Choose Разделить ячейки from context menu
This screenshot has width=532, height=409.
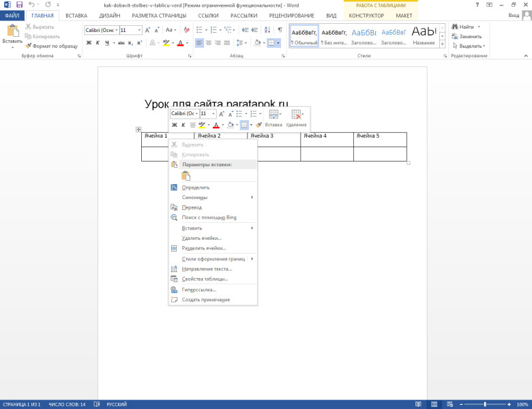pyautogui.click(x=203, y=248)
